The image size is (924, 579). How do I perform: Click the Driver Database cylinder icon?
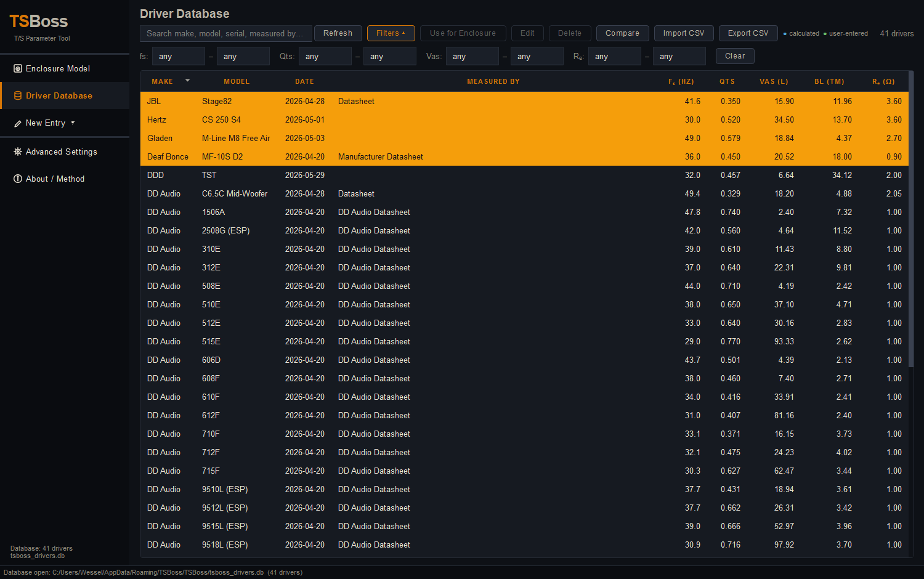click(x=18, y=95)
